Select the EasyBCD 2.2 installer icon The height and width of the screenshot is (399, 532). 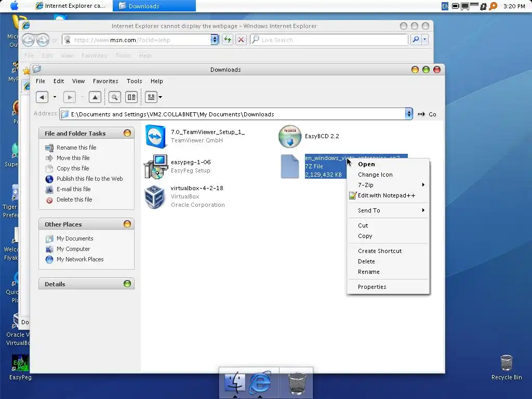pos(290,137)
